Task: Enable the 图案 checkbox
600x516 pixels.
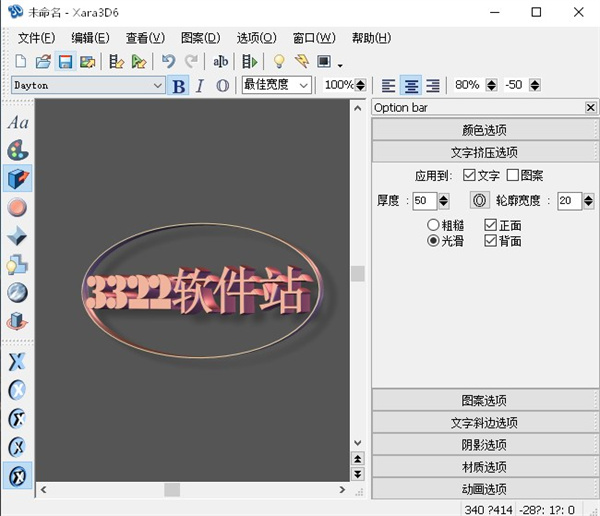Action: 513,176
